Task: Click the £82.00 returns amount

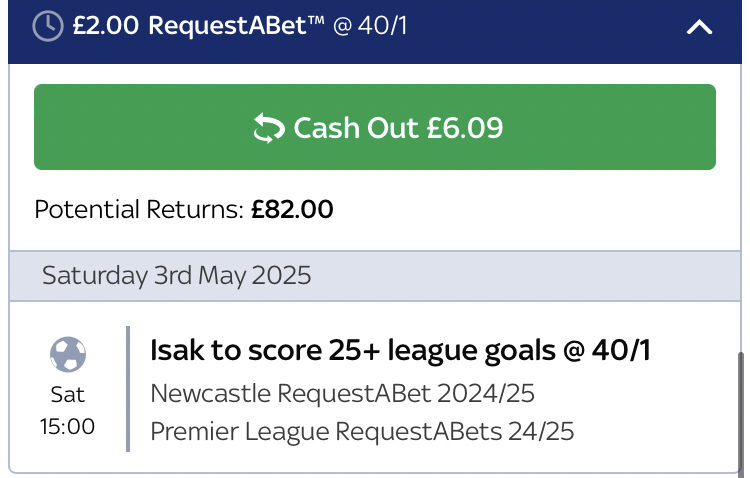Action: coord(292,210)
